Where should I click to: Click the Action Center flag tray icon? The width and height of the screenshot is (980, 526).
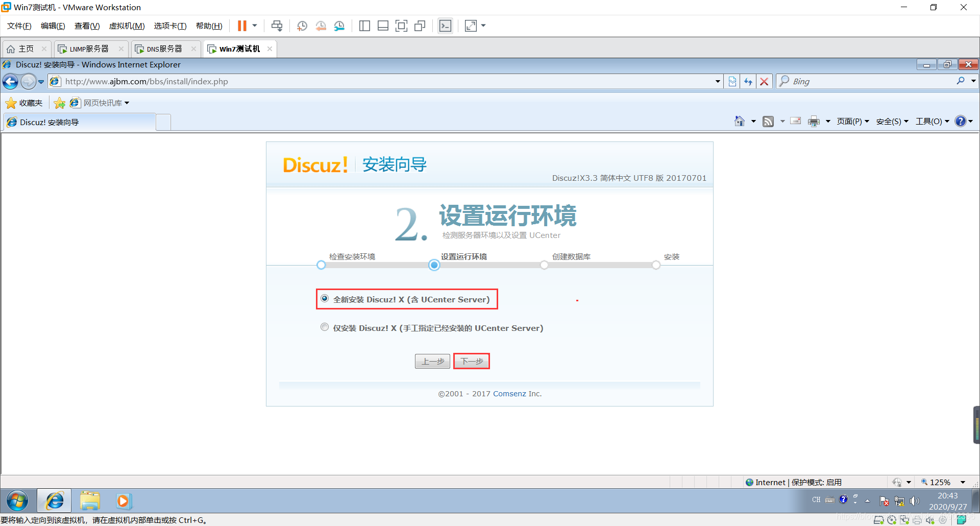[884, 501]
